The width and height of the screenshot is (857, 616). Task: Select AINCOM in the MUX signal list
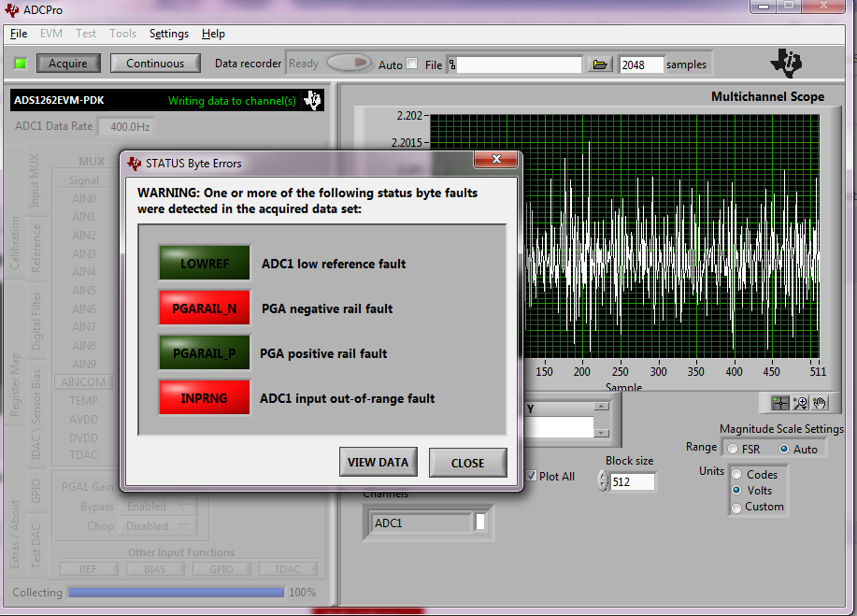click(x=83, y=381)
